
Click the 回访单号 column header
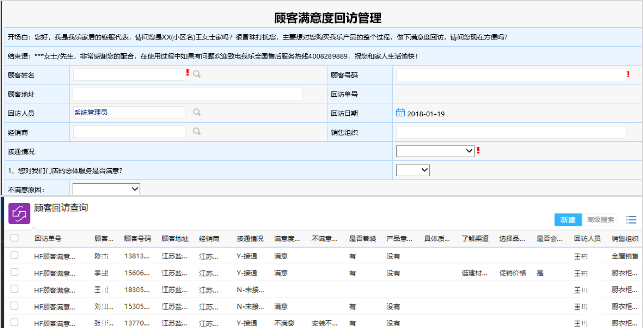pyautogui.click(x=48, y=238)
